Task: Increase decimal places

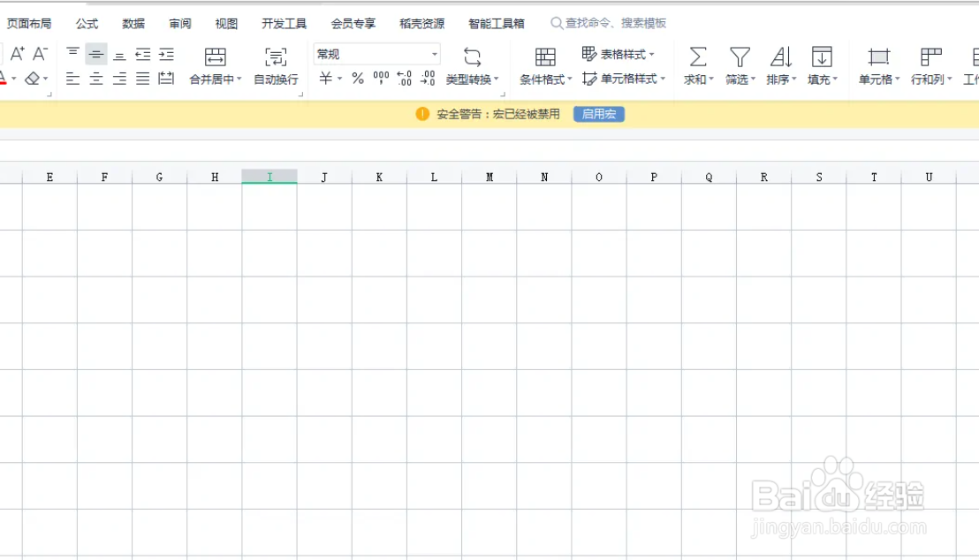Action: pos(405,79)
